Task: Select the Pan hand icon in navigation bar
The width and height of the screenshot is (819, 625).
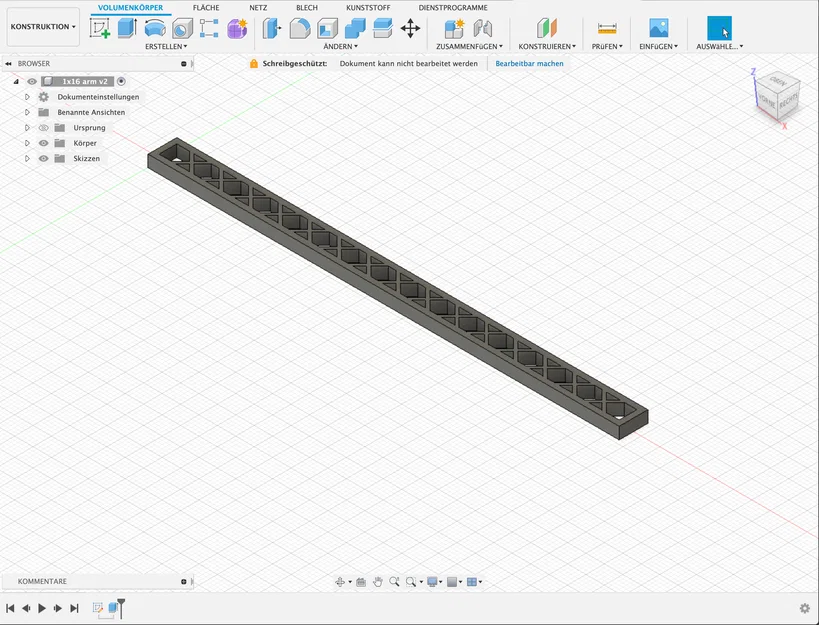Action: [378, 582]
